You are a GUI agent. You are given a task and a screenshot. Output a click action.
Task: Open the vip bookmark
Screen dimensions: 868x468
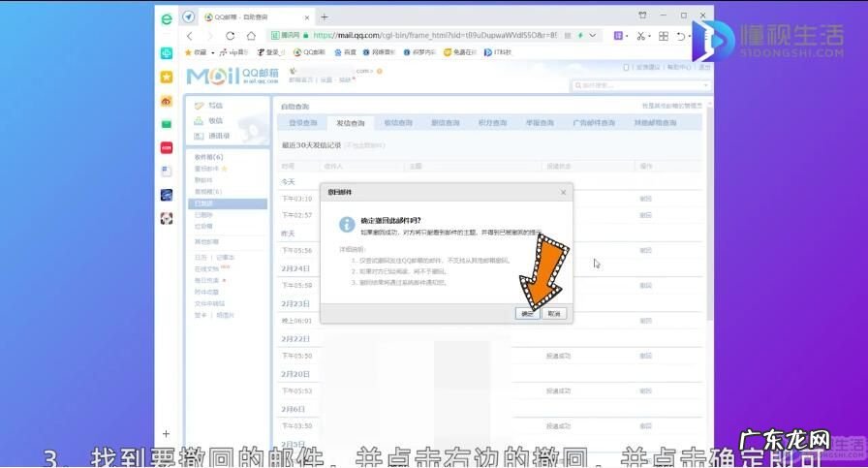(233, 52)
